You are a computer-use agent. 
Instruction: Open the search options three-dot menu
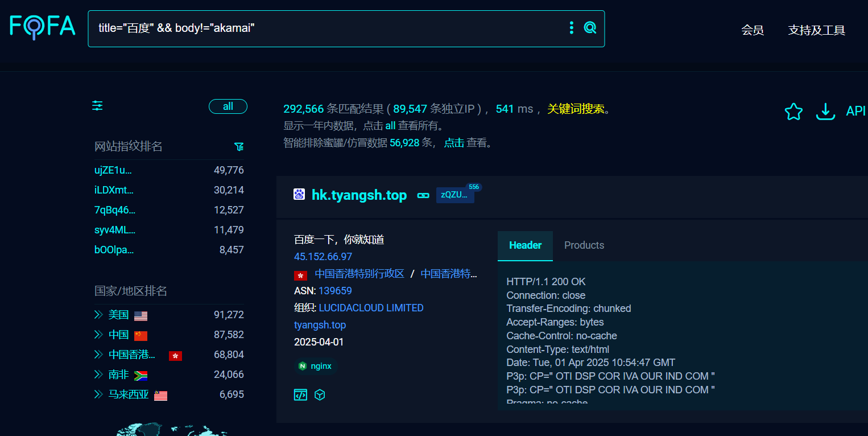click(x=572, y=27)
